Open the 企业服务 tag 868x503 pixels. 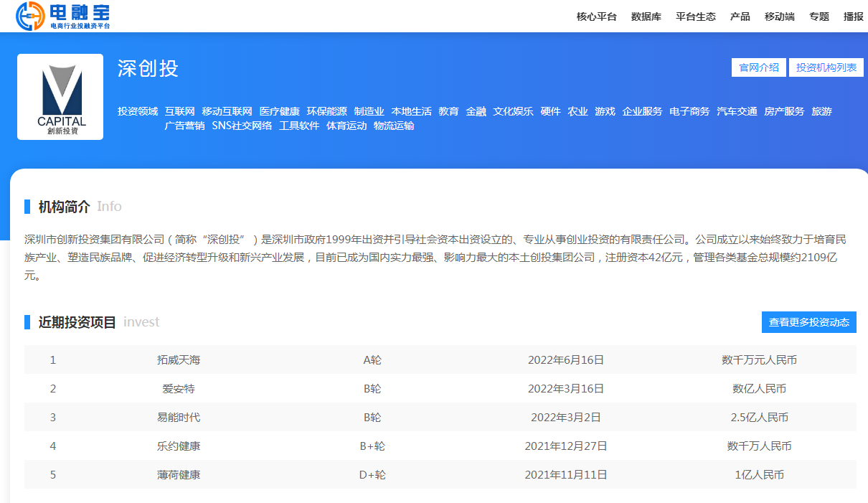pyautogui.click(x=643, y=111)
